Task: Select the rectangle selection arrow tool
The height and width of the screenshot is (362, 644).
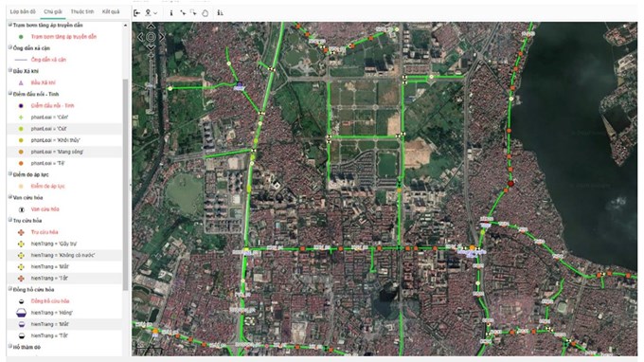Action: pyautogui.click(x=193, y=13)
